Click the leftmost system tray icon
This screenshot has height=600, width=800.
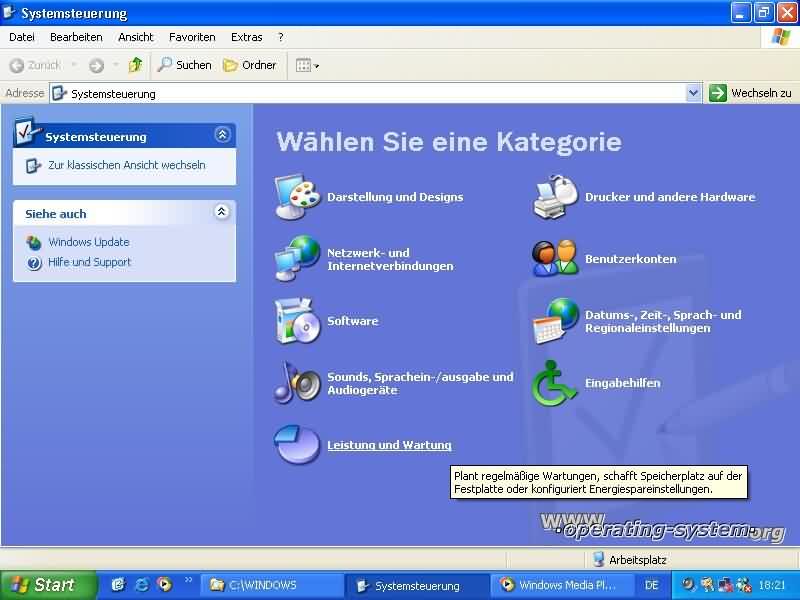688,585
